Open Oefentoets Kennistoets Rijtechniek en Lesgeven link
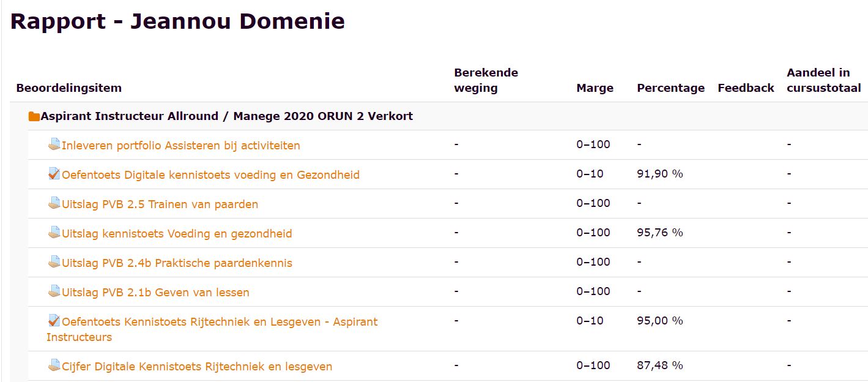 [212, 329]
